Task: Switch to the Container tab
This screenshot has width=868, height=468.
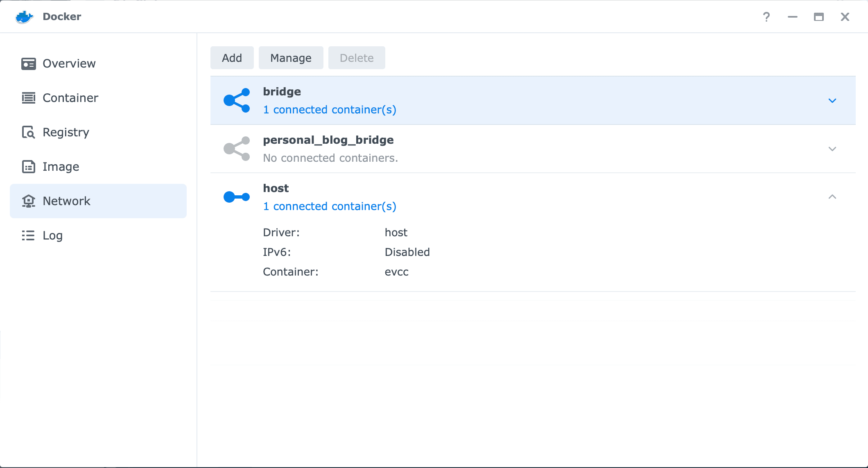Action: (70, 98)
